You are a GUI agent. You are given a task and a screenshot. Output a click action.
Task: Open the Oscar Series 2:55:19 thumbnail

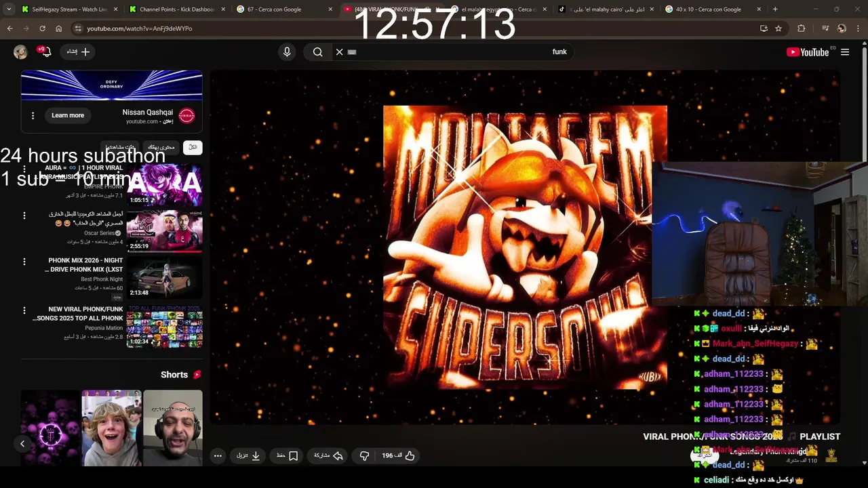tap(164, 231)
